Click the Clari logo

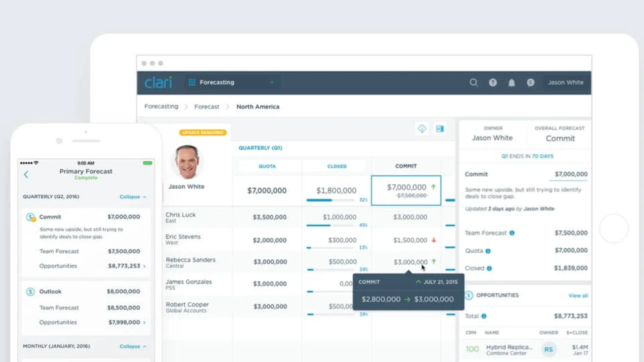pos(158,82)
